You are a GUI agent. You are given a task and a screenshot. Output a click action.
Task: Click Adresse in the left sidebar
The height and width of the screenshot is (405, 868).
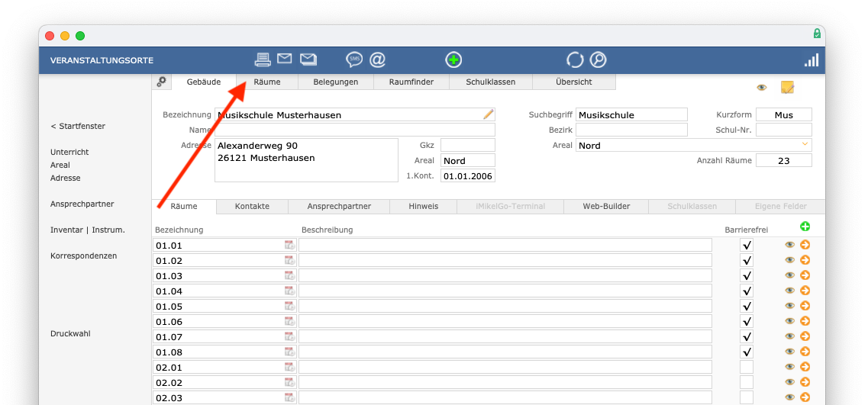coord(66,178)
